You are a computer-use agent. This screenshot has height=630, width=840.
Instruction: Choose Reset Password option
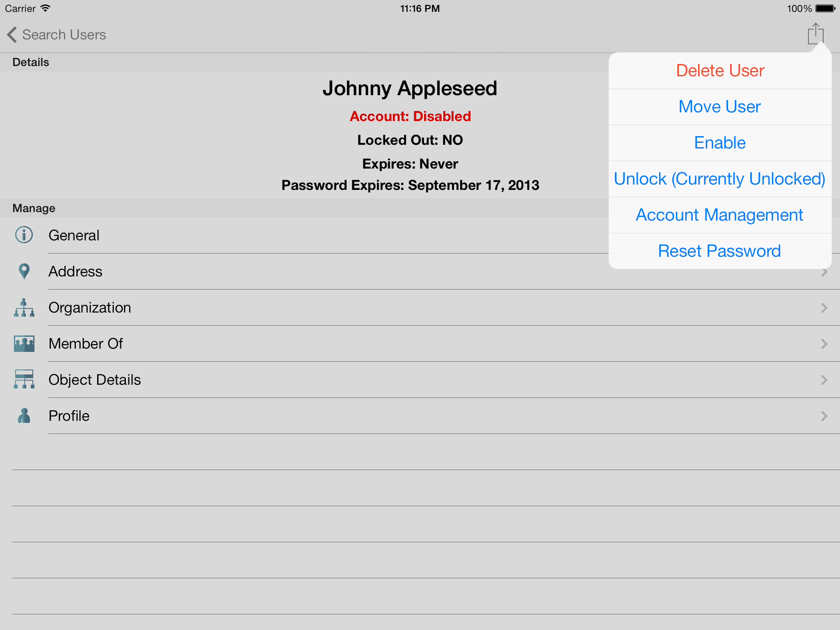tap(720, 251)
